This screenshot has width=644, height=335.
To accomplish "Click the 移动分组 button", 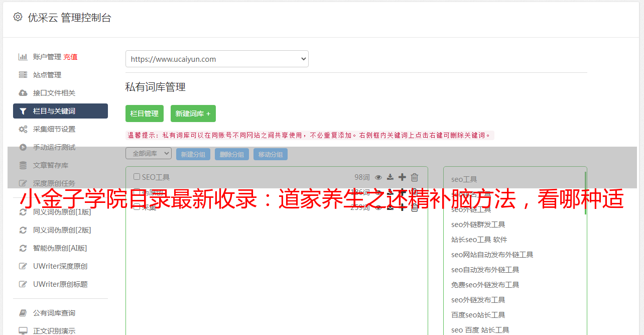I will click(271, 154).
